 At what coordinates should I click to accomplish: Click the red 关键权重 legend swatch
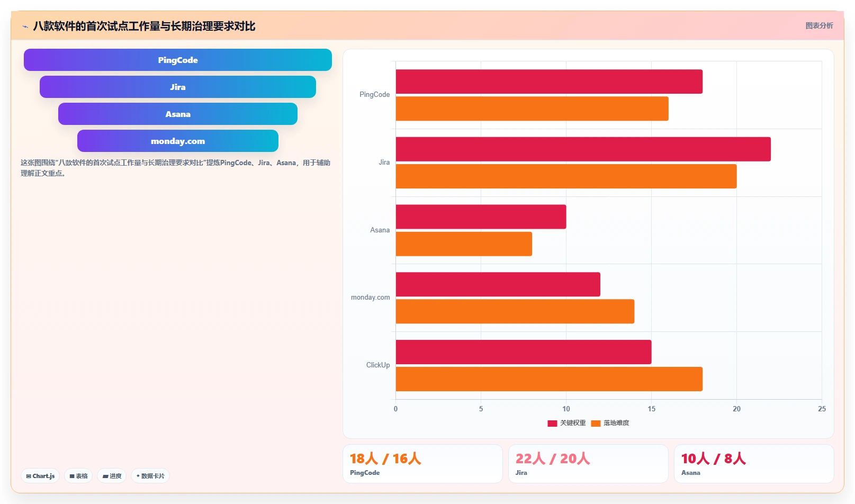(552, 423)
